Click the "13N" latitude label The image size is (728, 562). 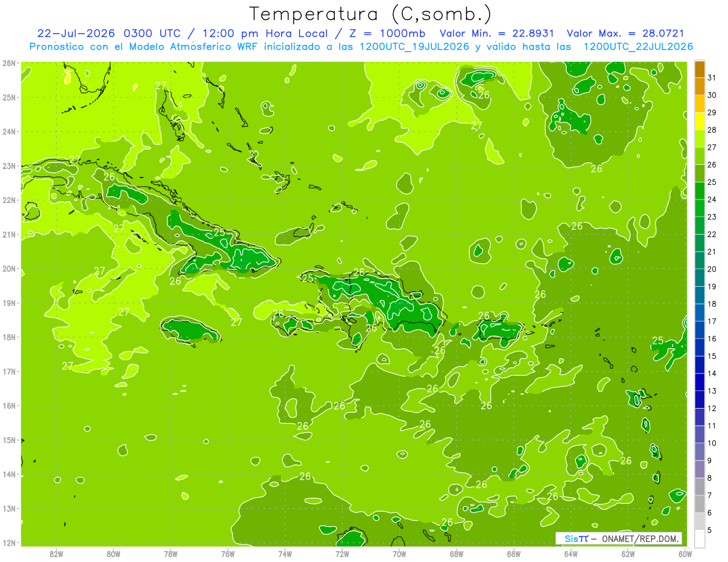point(8,508)
